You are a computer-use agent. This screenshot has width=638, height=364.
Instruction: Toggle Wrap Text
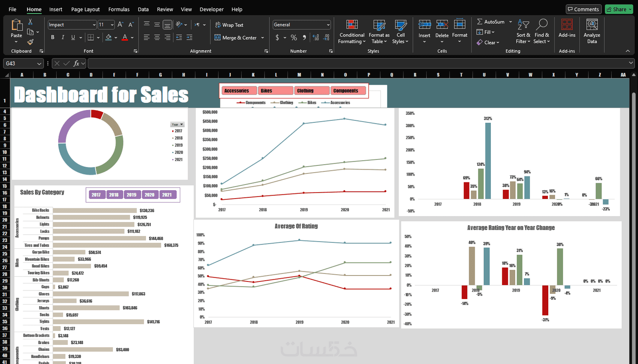click(229, 25)
